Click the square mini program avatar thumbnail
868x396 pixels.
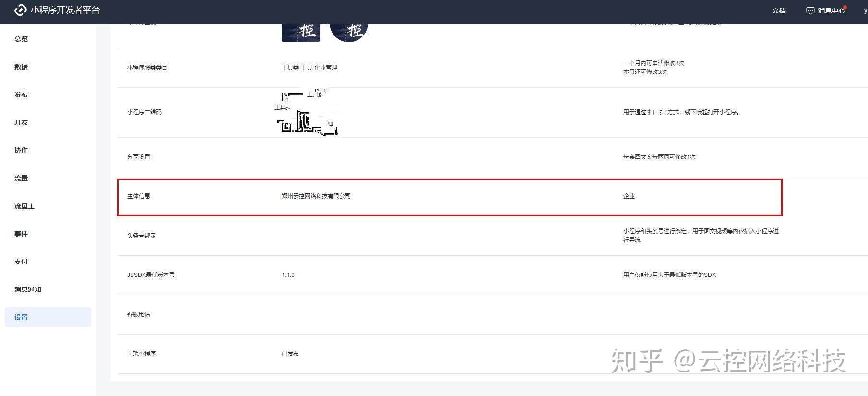301,33
